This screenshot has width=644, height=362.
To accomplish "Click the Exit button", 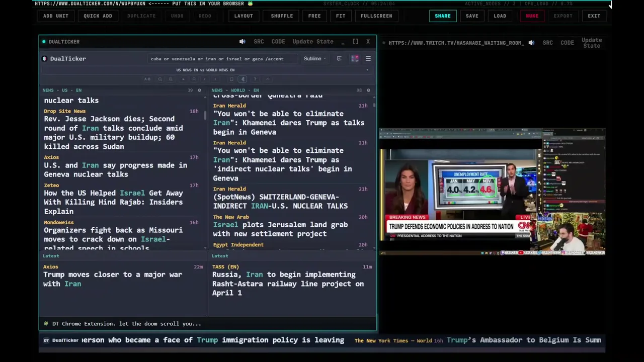I will [x=594, y=16].
